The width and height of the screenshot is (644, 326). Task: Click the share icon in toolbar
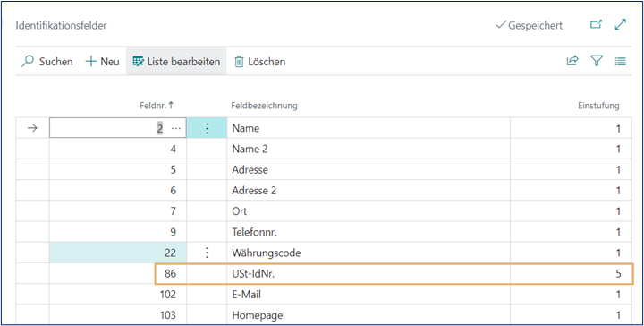click(572, 61)
